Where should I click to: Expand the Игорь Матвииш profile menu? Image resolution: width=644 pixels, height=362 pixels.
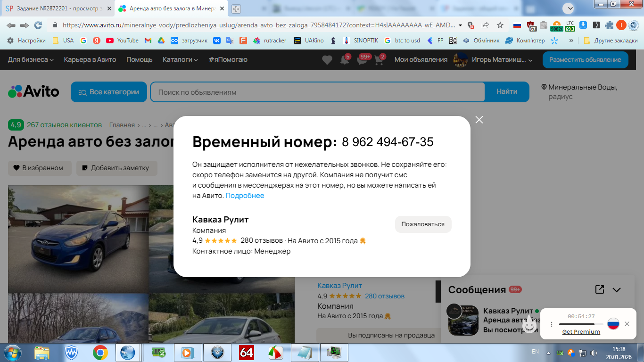(x=493, y=60)
